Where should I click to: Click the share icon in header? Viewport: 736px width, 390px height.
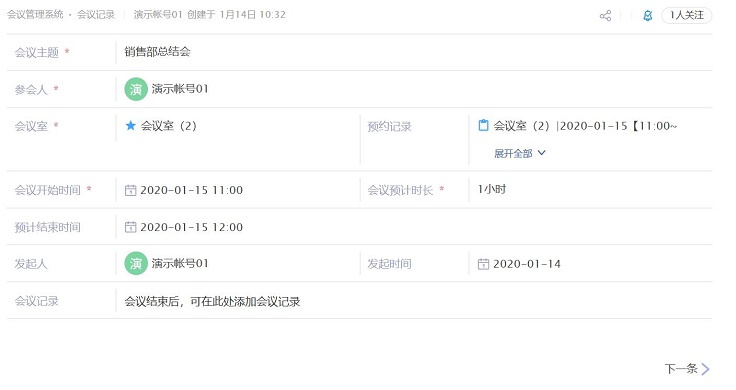point(606,15)
